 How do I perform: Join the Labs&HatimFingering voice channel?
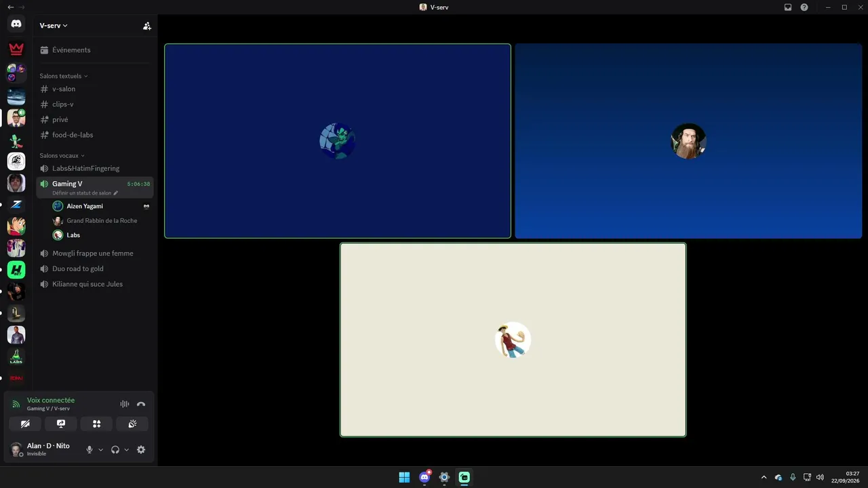point(95,168)
